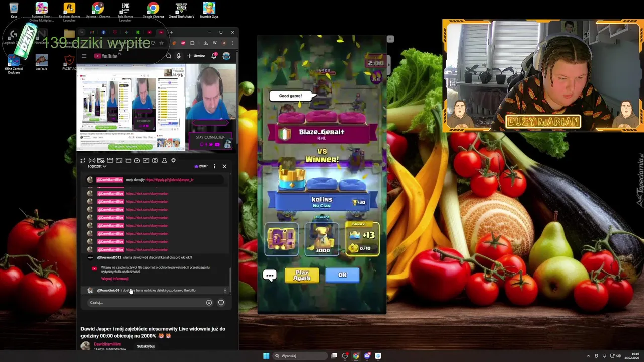Open Chrome extensions puzzle icon

pyautogui.click(x=192, y=43)
